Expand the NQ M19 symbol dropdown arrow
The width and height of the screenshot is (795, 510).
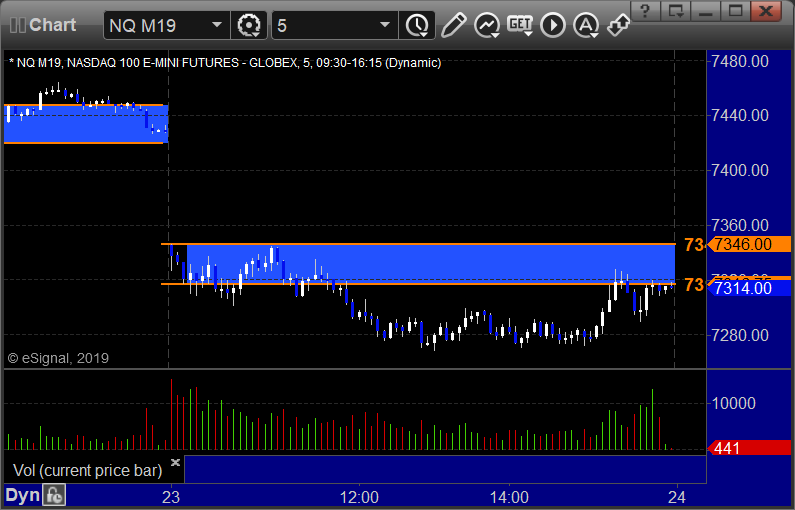pos(217,25)
